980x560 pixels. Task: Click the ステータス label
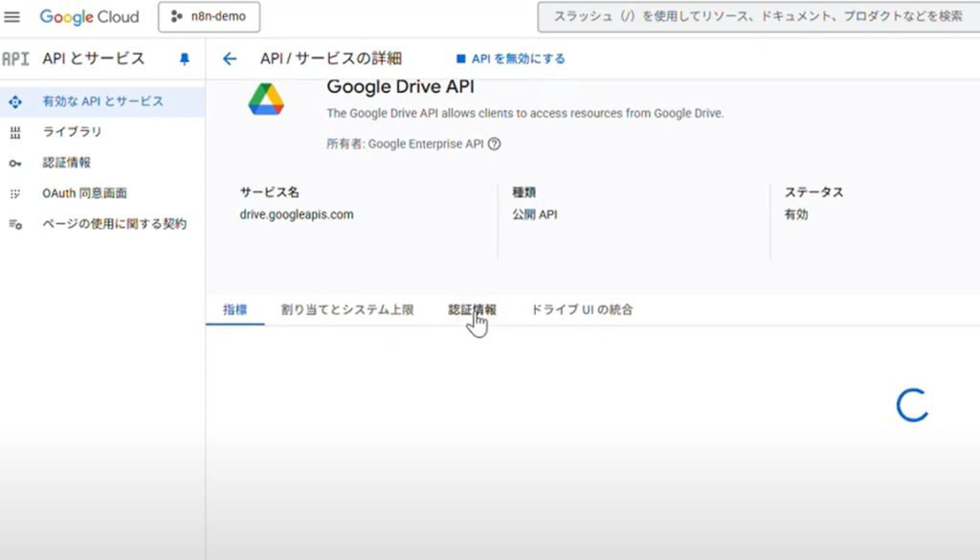point(813,192)
